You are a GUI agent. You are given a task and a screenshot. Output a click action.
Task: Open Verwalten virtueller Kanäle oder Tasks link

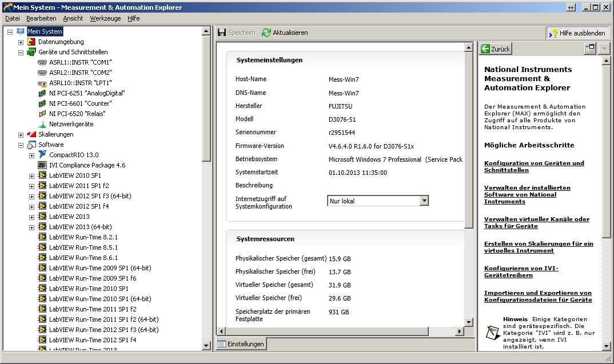(536, 223)
